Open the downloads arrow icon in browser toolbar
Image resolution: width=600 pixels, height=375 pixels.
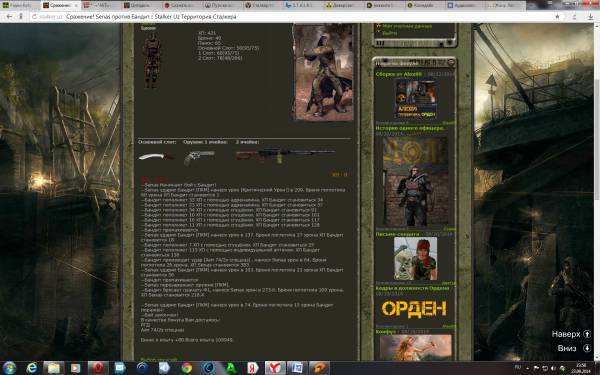pyautogui.click(x=590, y=16)
